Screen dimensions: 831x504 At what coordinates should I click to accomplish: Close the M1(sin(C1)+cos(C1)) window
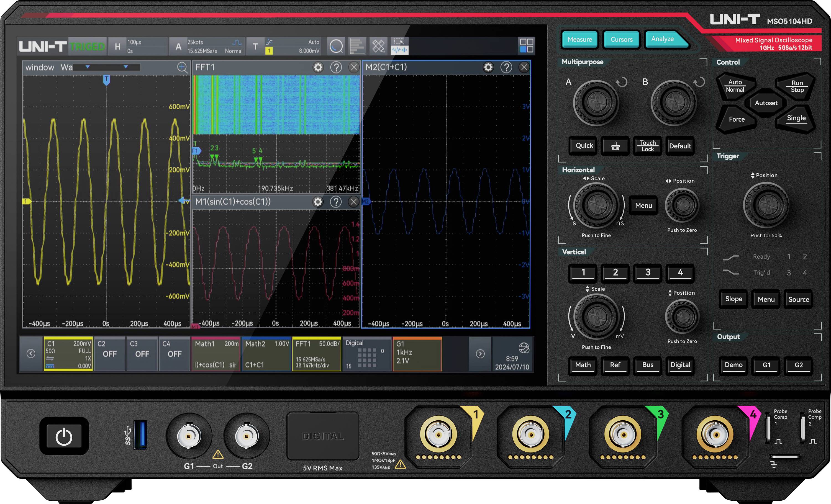[353, 202]
